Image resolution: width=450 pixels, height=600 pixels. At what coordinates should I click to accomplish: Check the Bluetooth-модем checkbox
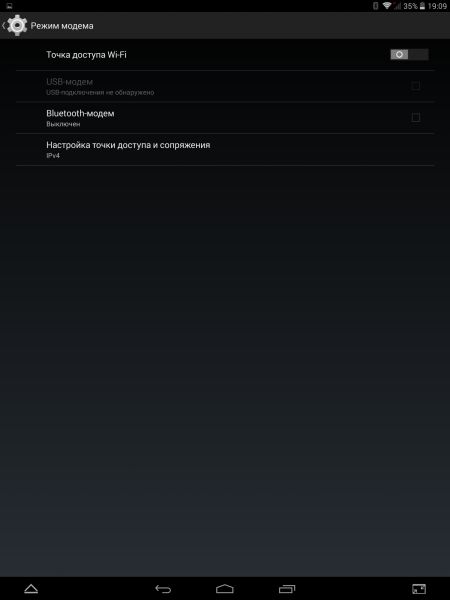(x=416, y=117)
